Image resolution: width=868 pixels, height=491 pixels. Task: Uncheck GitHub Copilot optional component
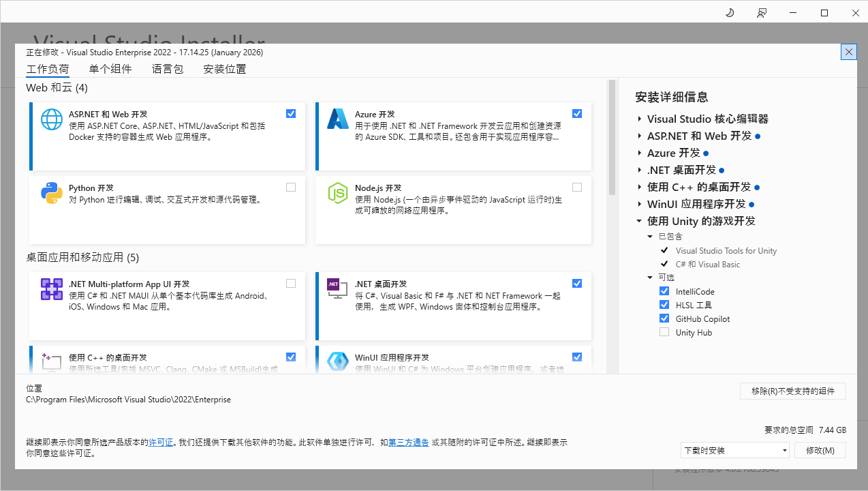[x=664, y=318]
